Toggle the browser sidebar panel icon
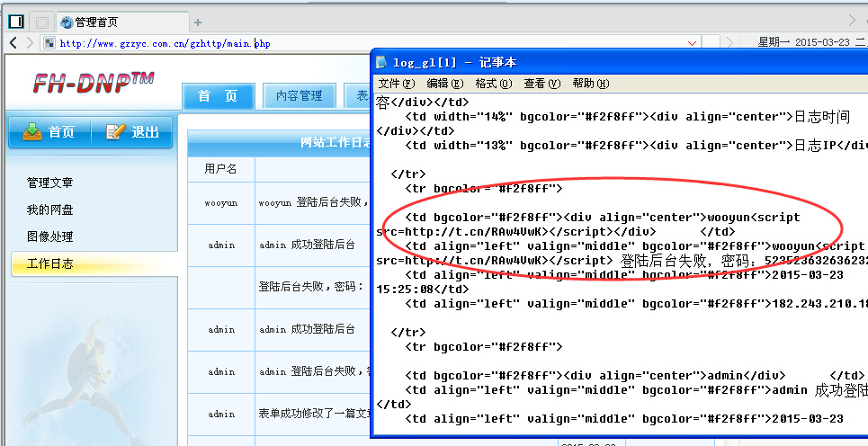Viewport: 868px width, 446px height. [x=16, y=22]
